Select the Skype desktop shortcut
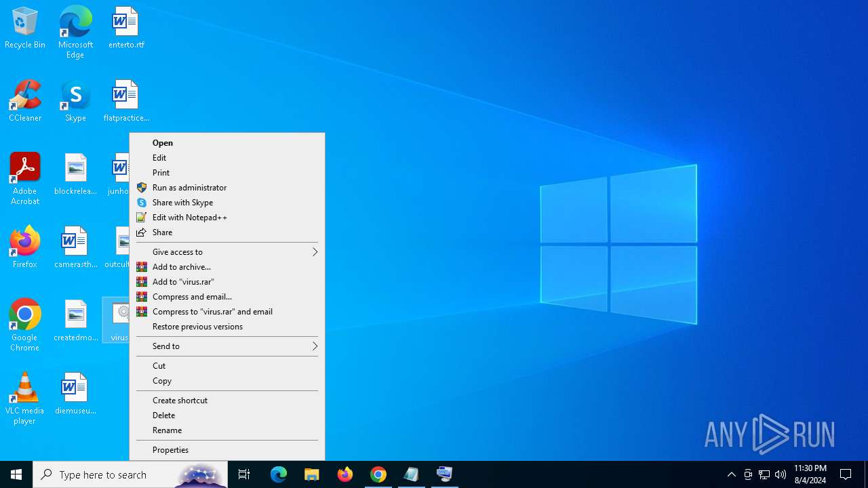This screenshot has height=488, width=868. tap(75, 102)
